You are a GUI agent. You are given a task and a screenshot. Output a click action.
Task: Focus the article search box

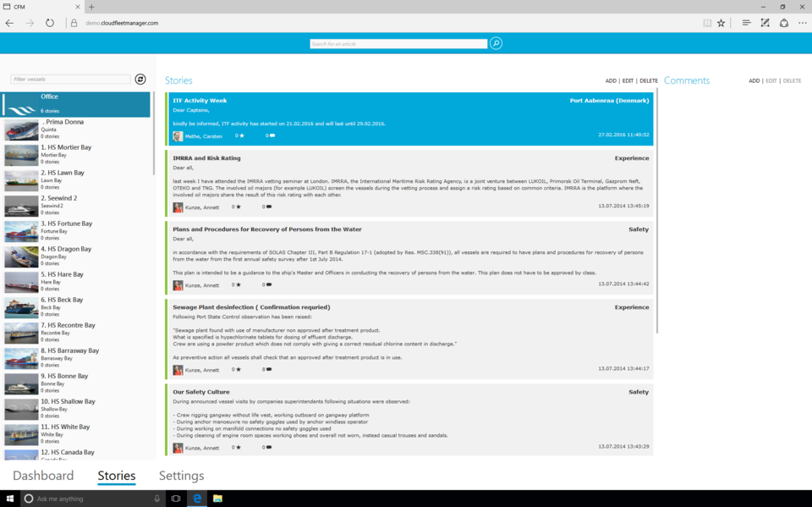[x=398, y=44]
